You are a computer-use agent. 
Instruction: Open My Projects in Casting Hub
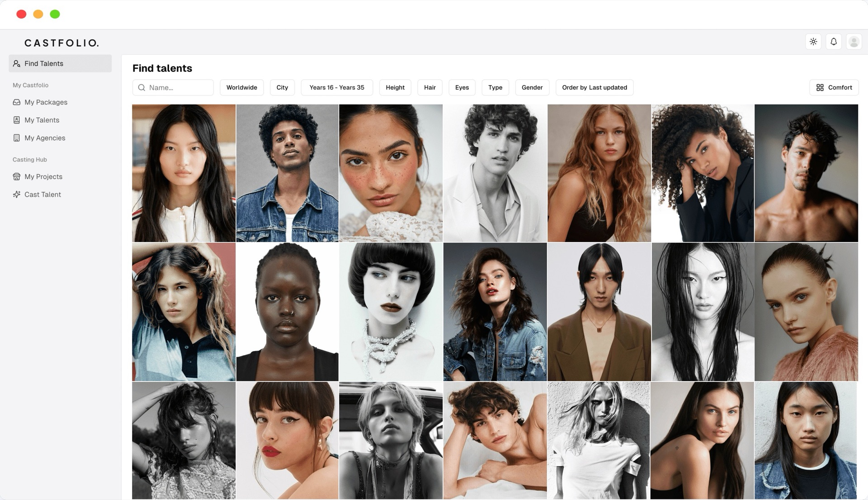click(x=43, y=176)
